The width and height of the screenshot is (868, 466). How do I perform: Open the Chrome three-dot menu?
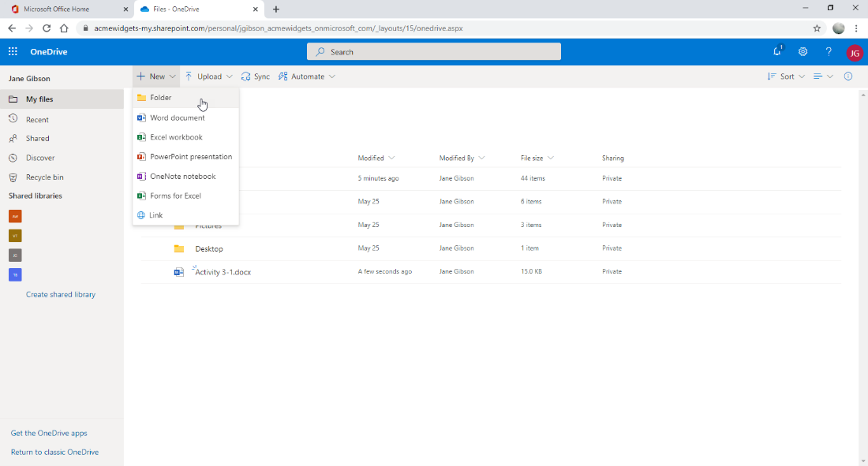pos(856,28)
